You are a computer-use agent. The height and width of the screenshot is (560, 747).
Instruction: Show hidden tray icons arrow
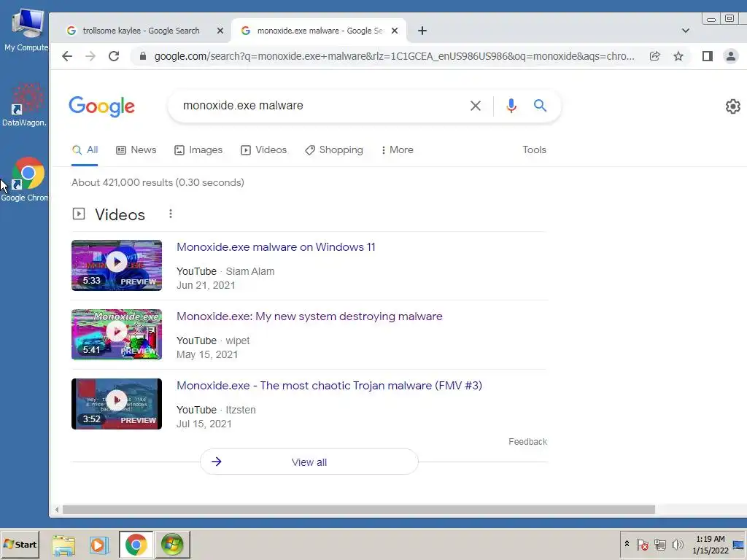tap(627, 544)
